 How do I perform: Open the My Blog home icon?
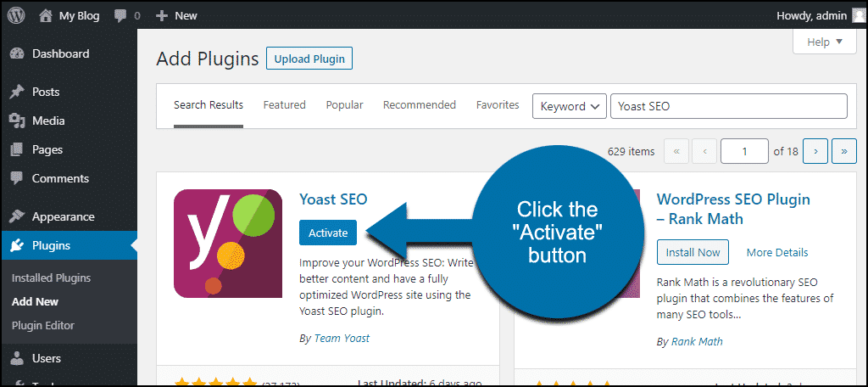point(46,15)
